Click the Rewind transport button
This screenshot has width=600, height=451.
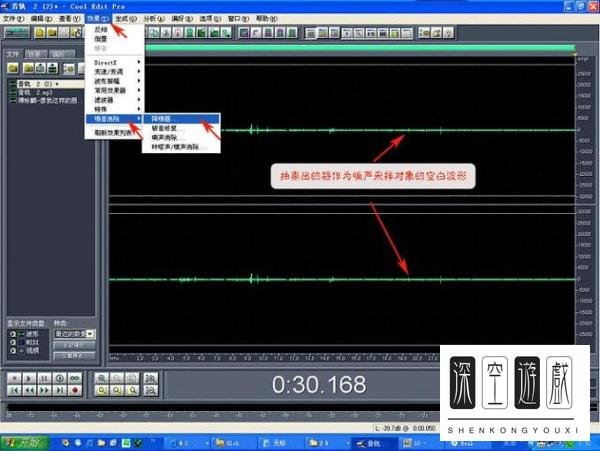pos(29,391)
